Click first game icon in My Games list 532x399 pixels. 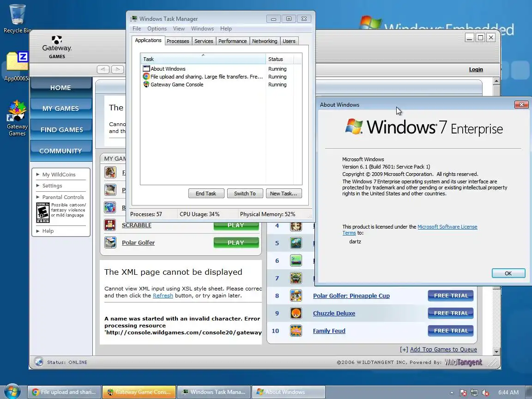110,172
